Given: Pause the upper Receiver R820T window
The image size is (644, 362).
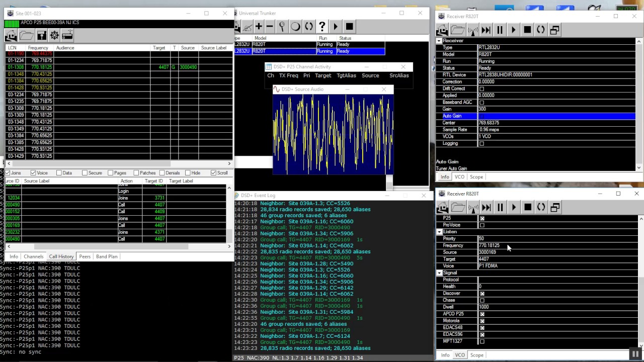Looking at the screenshot, I should 500,30.
